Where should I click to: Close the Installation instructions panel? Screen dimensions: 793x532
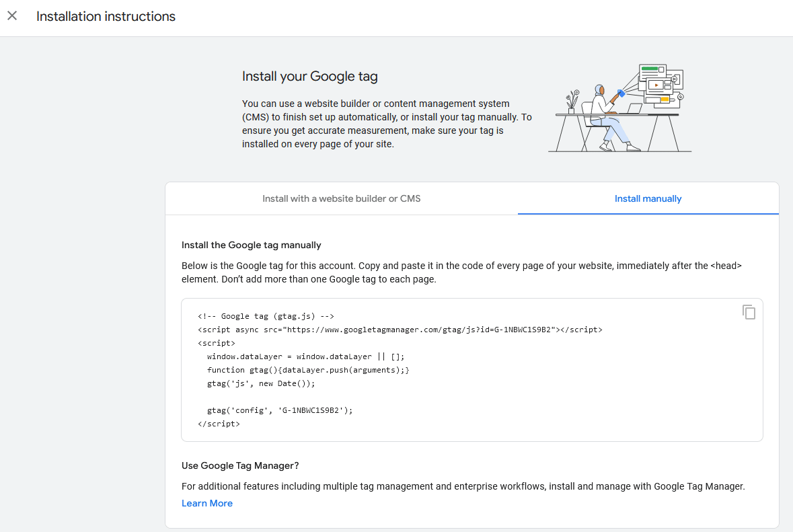coord(12,16)
